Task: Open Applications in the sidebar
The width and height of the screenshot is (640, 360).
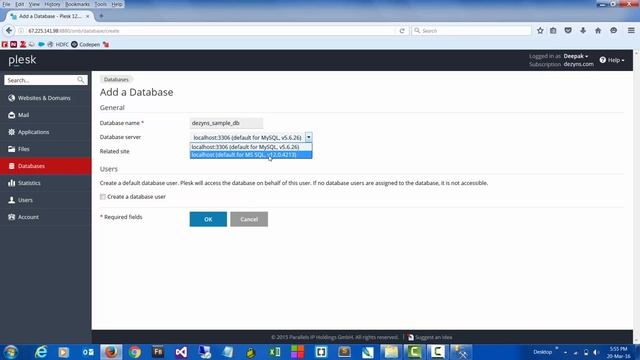Action: pos(46,132)
